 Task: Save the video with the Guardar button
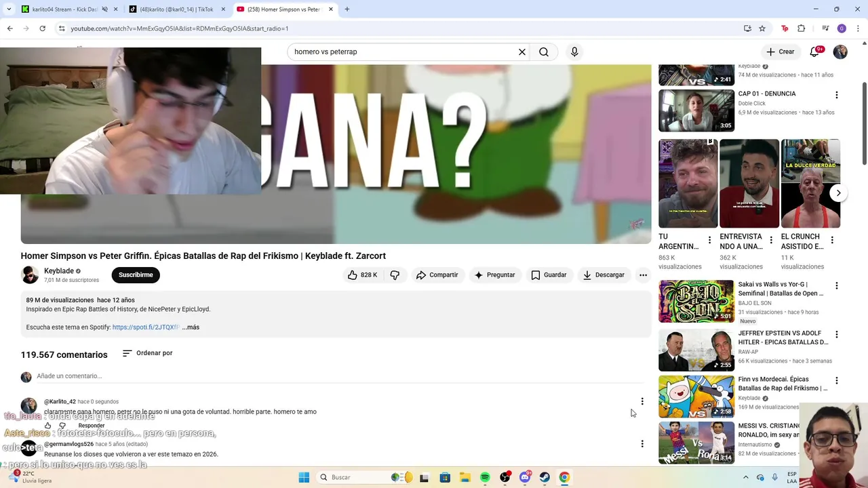549,275
